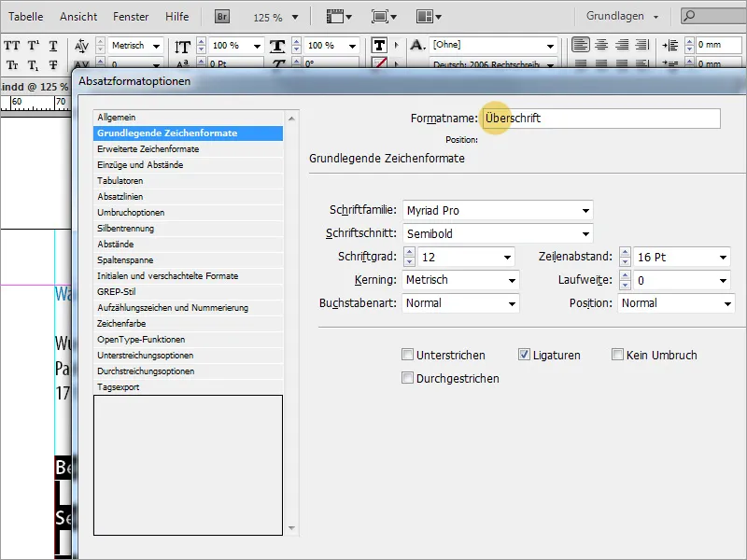Apply superscript with the T¹ icon

(34, 46)
